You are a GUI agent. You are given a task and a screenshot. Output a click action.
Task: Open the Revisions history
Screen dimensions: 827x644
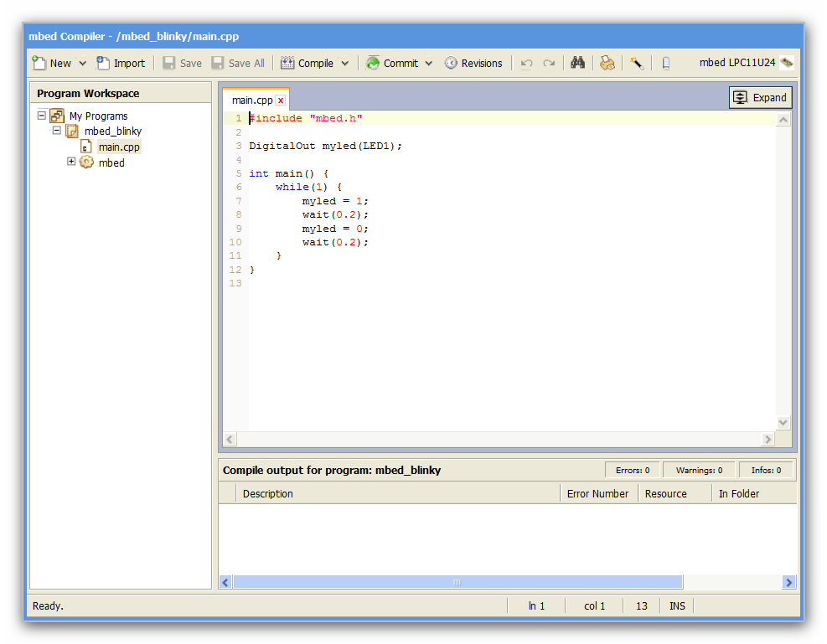473,63
